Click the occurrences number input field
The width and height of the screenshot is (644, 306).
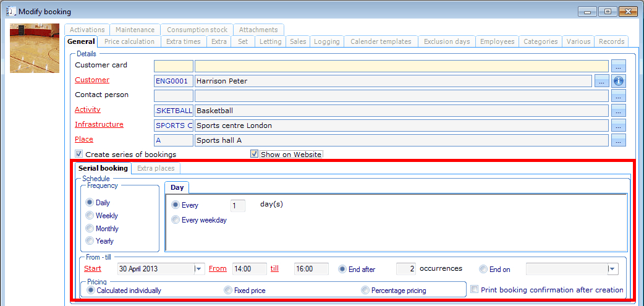tap(405, 269)
